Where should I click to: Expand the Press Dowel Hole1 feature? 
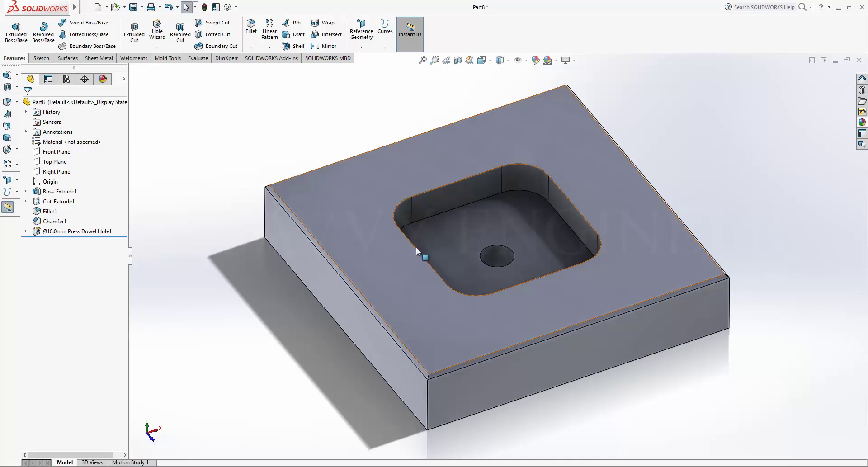click(x=26, y=231)
